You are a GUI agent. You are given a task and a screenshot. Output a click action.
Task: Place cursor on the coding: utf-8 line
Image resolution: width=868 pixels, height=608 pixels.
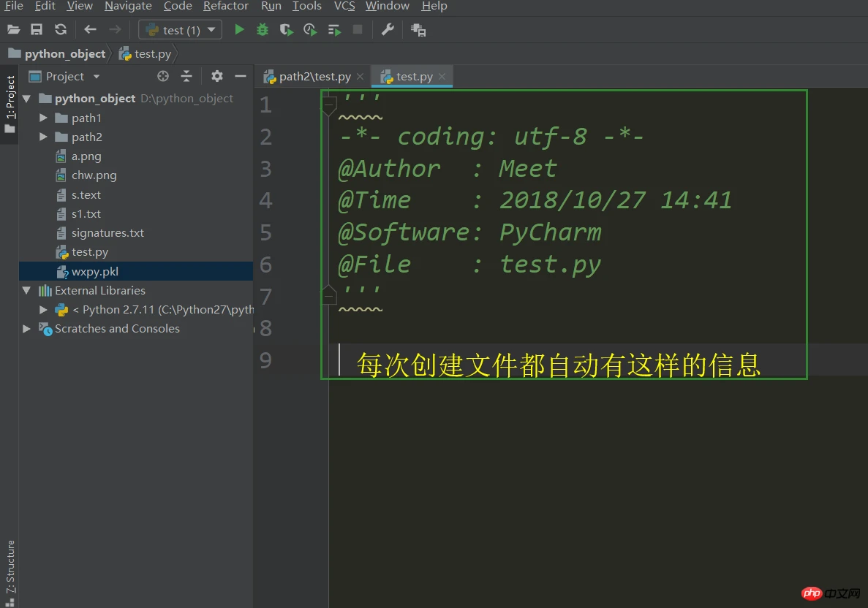point(491,137)
